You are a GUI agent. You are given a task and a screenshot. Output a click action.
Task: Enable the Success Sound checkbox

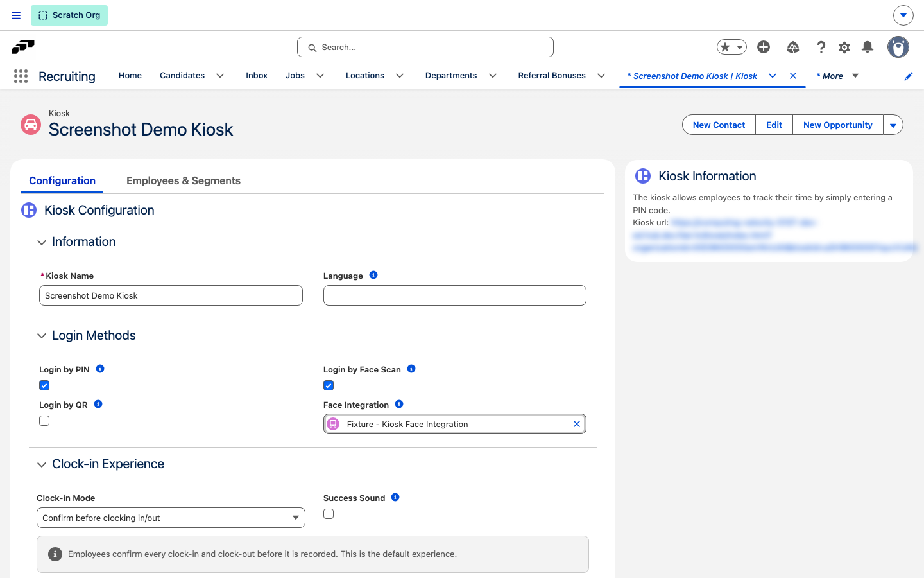point(329,514)
